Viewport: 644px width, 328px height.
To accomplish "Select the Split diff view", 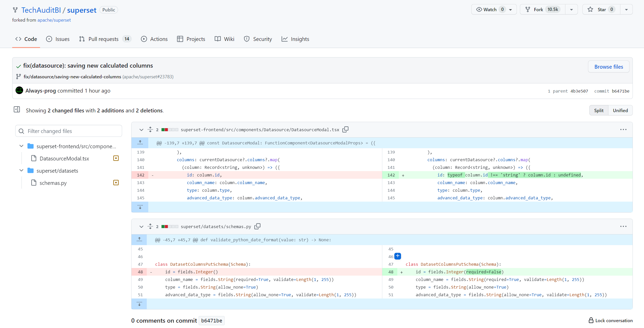I will point(598,110).
